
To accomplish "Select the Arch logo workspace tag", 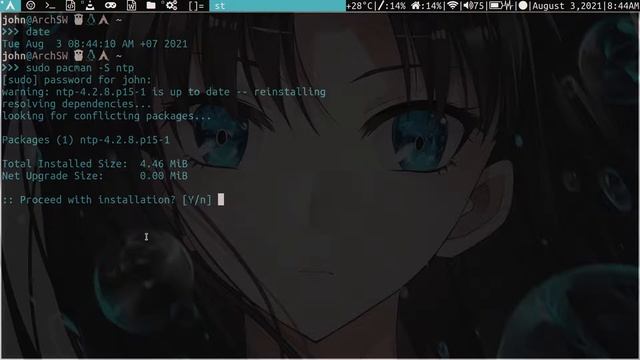I will (10, 6).
